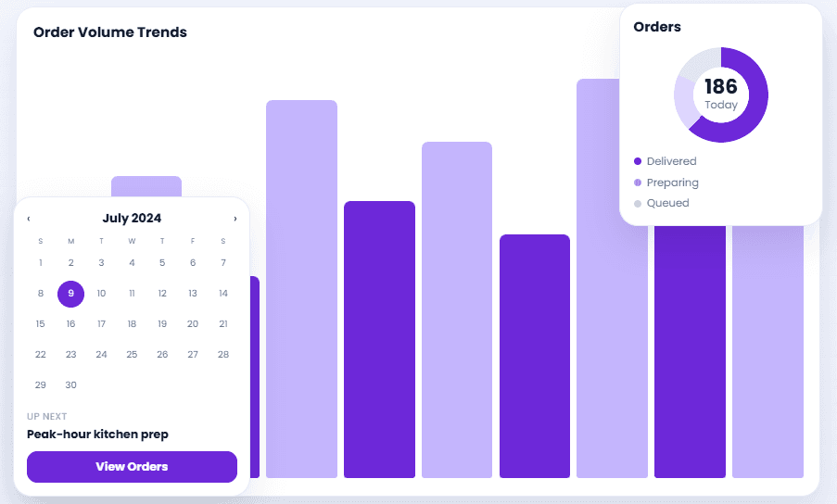The height and width of the screenshot is (504, 837).
Task: Select July 1 on the calendar
Action: coord(41,262)
